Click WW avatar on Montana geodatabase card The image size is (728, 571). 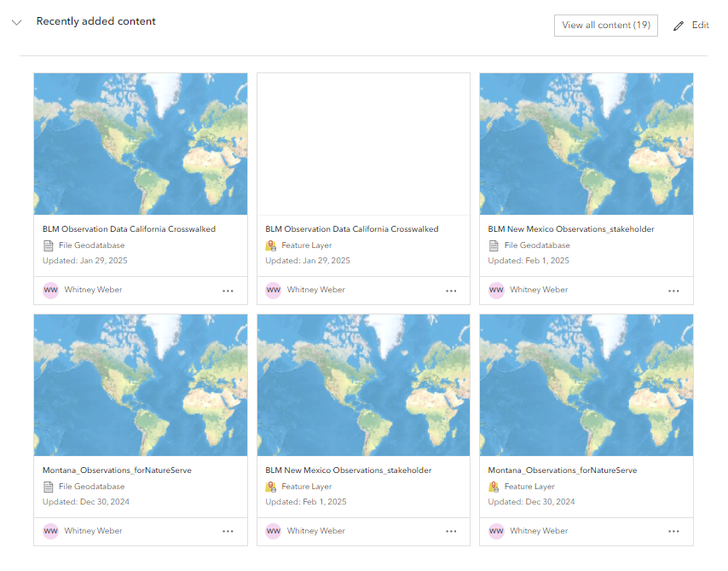[x=50, y=531]
